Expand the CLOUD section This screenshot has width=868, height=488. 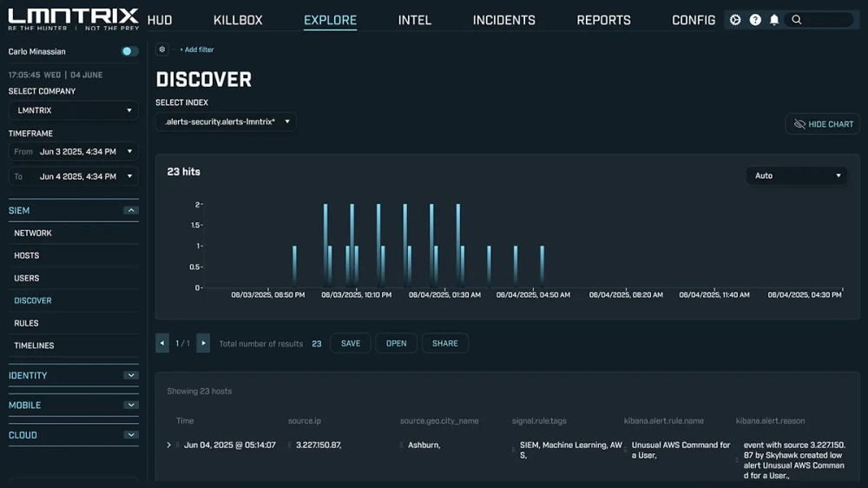(131, 435)
